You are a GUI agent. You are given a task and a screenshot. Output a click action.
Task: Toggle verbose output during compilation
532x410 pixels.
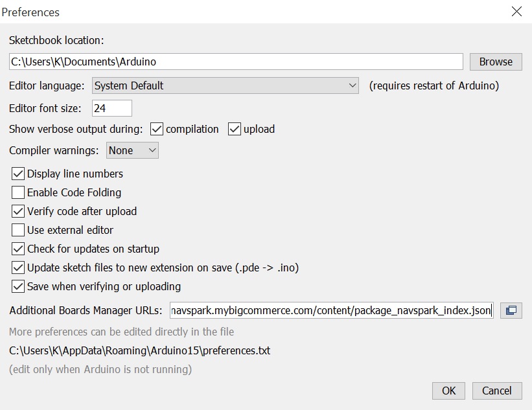156,129
